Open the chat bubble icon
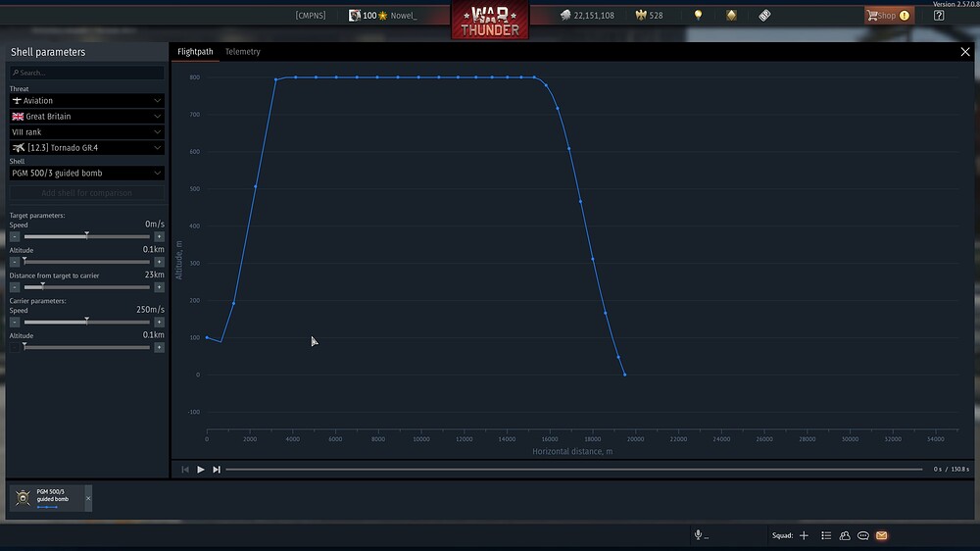The width and height of the screenshot is (980, 551). point(863,535)
